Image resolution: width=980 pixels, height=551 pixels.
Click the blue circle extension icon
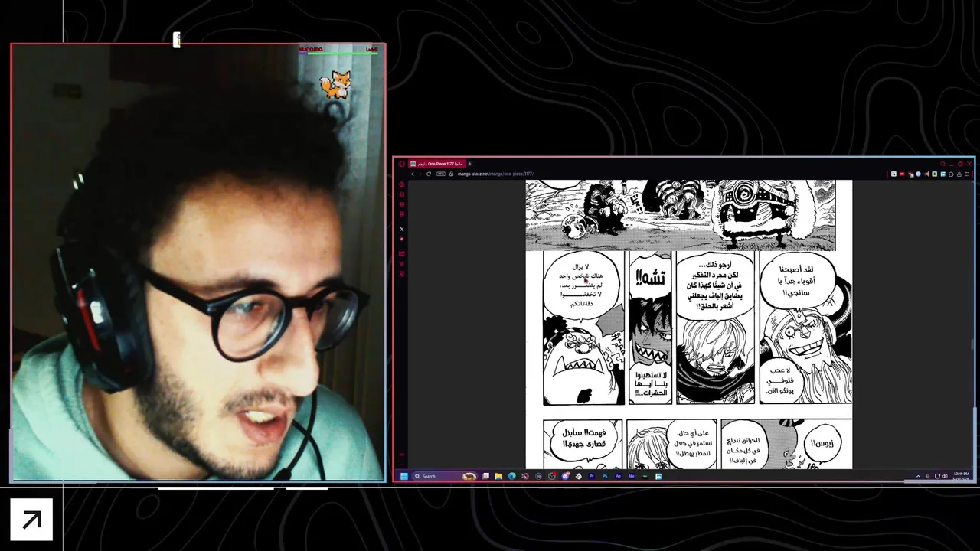click(x=918, y=174)
